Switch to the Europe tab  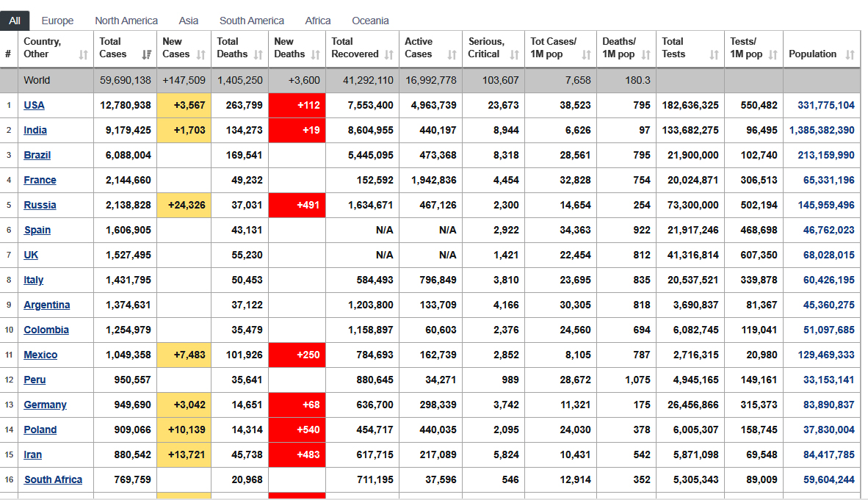[57, 21]
